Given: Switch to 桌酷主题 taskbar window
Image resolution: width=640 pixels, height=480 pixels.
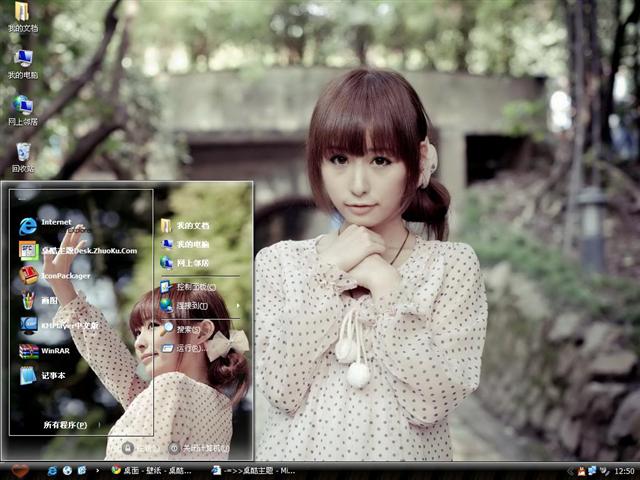Looking at the screenshot, I should click(253, 471).
